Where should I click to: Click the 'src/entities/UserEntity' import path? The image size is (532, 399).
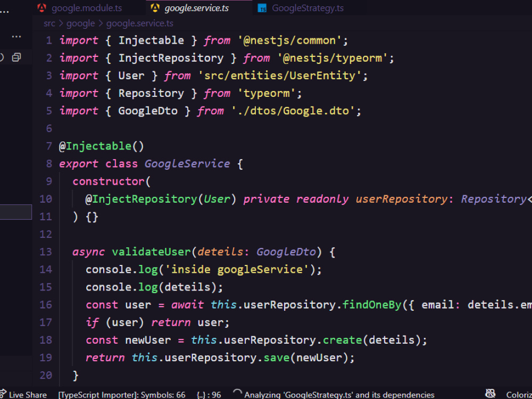(x=280, y=76)
